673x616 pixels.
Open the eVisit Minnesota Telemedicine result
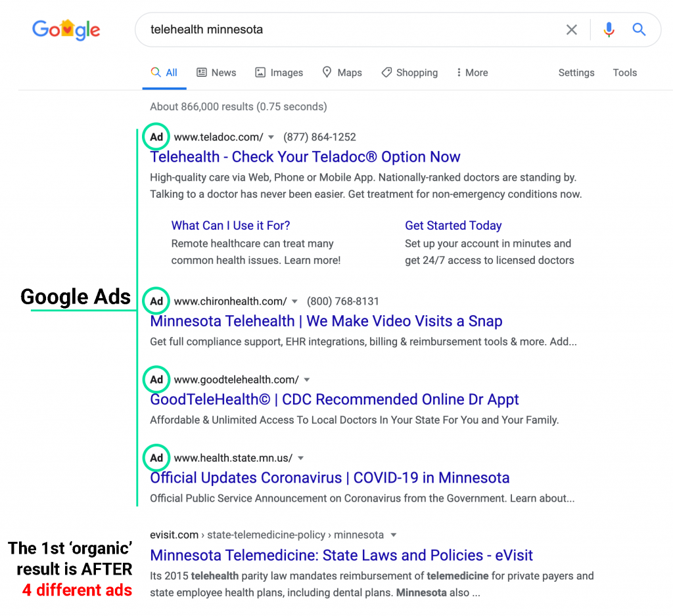[x=341, y=555]
